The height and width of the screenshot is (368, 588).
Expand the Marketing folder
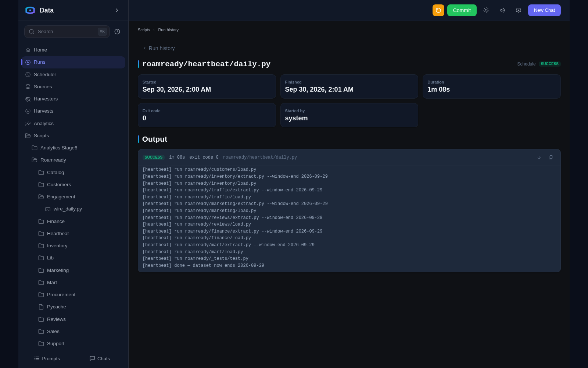(80, 270)
